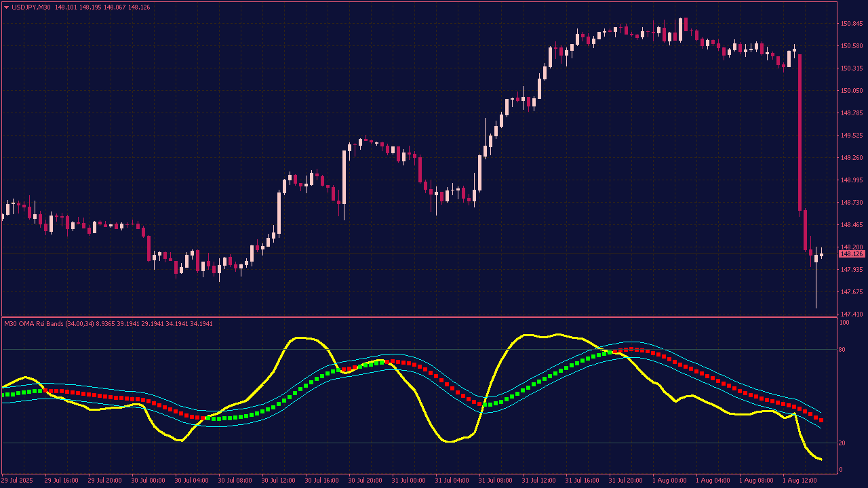
Task: Click the 1 Aug 12:00 time label
Action: coord(800,480)
